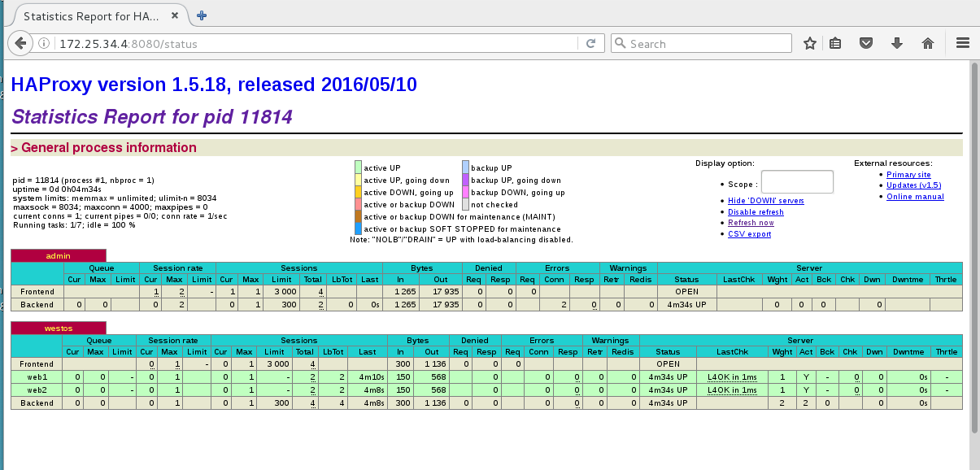Reload the page with the refresh icon
Image resolution: width=980 pixels, height=470 pixels.
(x=591, y=44)
